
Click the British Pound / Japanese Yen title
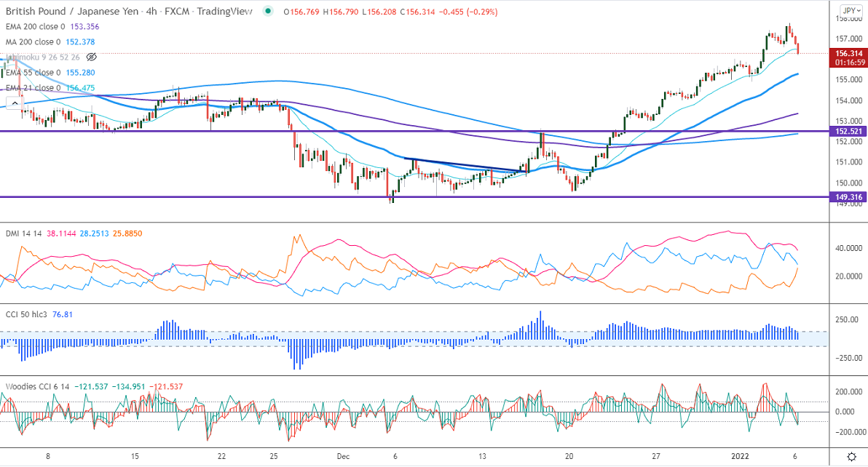coord(72,11)
